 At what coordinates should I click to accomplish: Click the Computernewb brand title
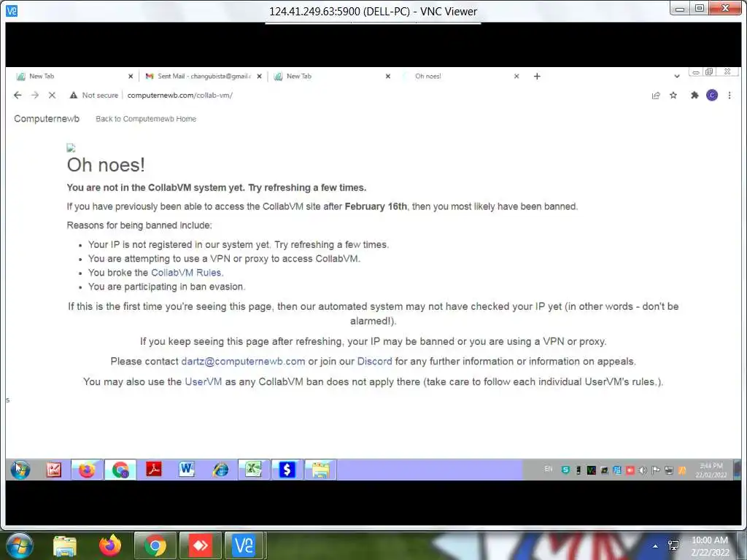coord(47,119)
